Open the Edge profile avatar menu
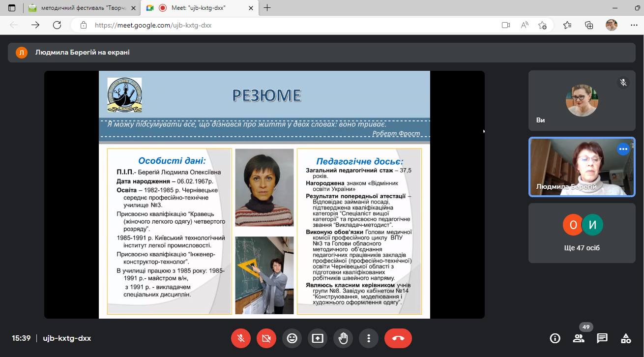This screenshot has height=357, width=644. click(612, 25)
